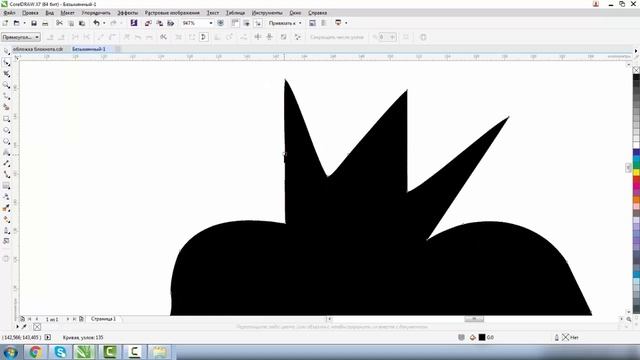Open the Search content icon
This screenshot has height=360, width=640.
tap(134, 23)
